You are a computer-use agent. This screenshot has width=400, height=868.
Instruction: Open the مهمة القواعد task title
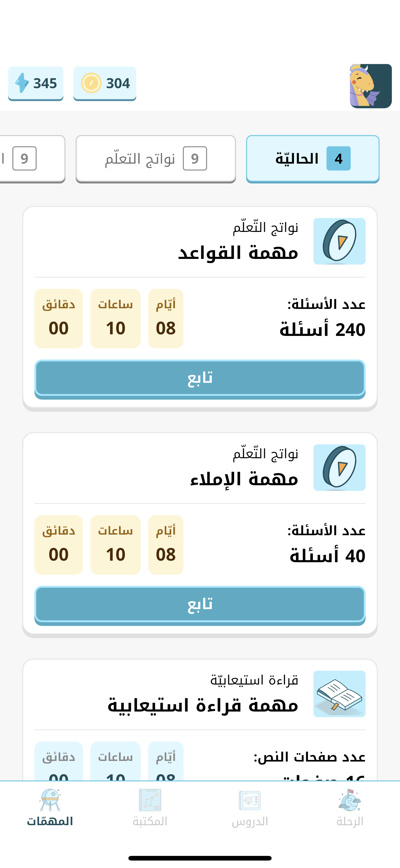point(238,253)
